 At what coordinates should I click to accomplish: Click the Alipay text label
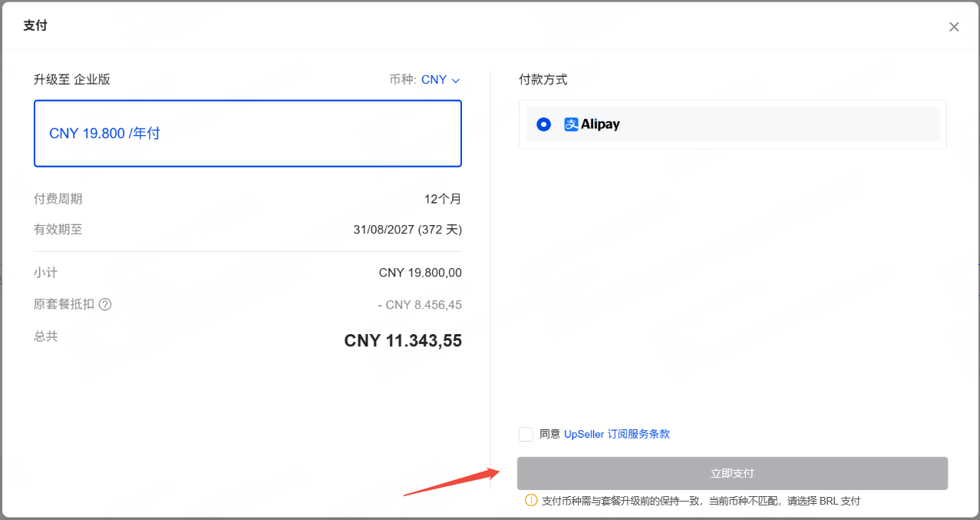pos(600,124)
